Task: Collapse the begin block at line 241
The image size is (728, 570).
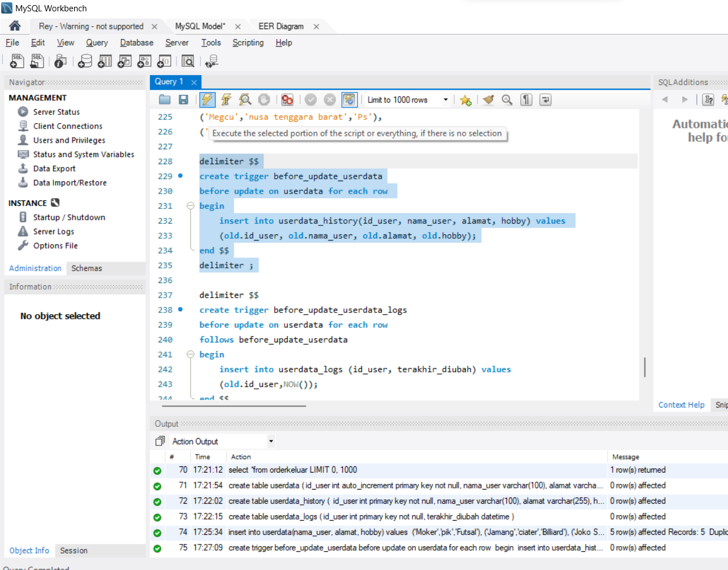Action: pos(191,354)
